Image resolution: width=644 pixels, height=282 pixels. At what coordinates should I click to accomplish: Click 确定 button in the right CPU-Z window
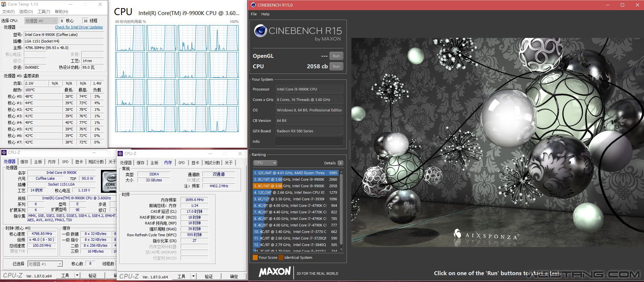tap(234, 276)
